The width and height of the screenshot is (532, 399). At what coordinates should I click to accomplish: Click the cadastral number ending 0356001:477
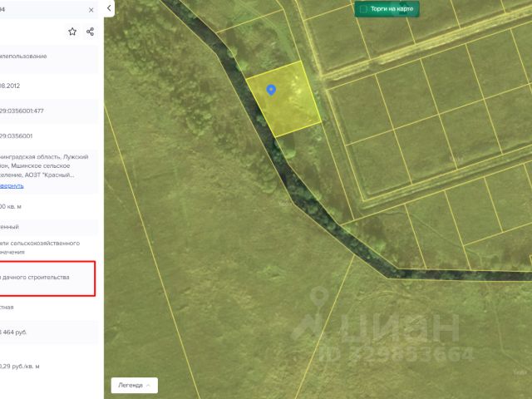(22, 111)
